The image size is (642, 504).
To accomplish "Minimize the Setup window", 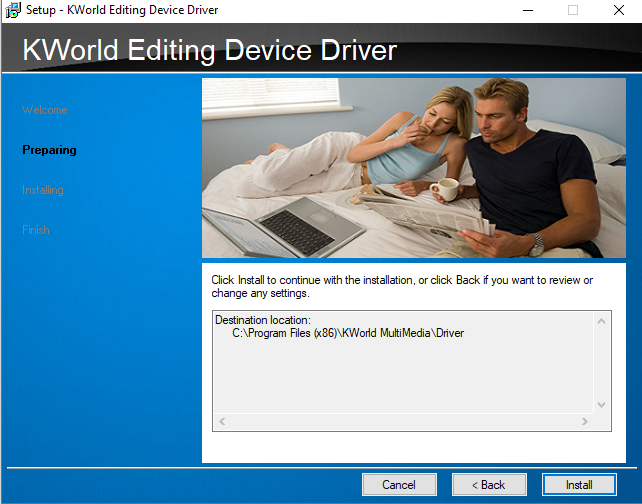I will click(x=528, y=10).
